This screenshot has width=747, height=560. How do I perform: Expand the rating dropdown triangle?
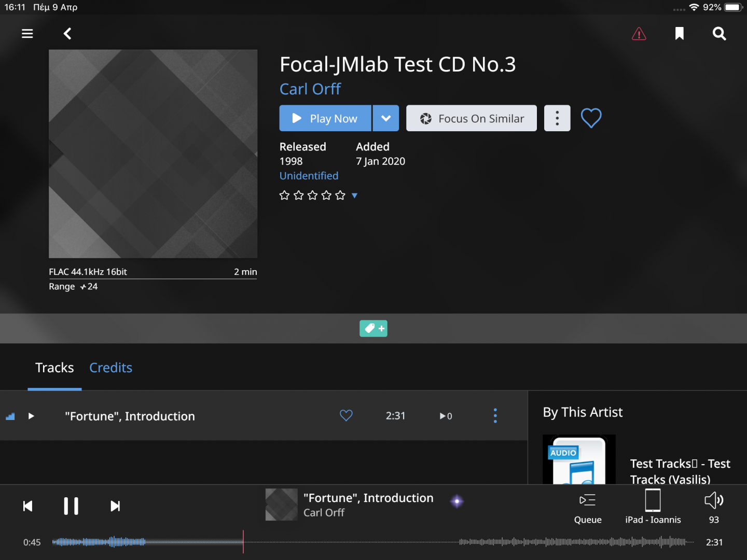click(x=355, y=195)
